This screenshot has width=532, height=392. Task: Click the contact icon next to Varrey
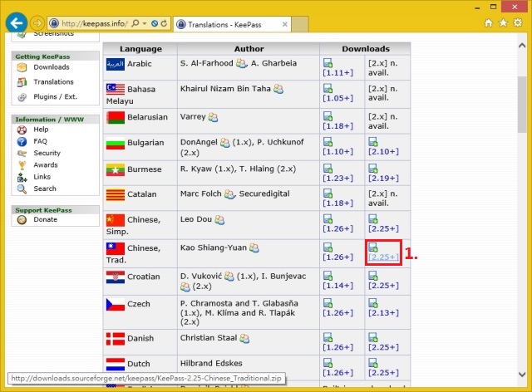213,117
